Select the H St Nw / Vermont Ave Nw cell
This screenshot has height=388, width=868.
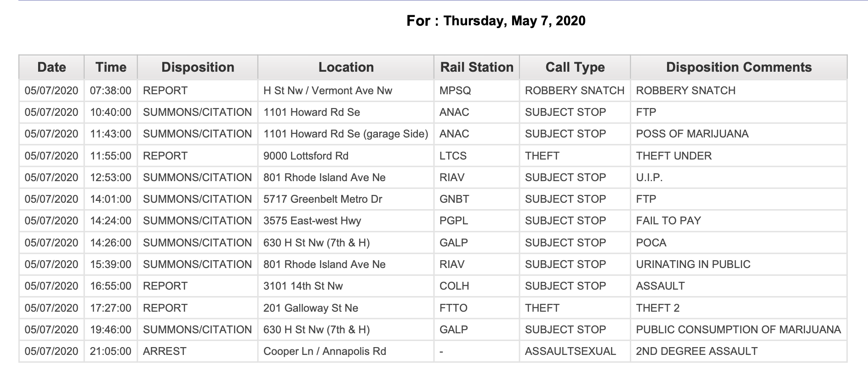[346, 91]
